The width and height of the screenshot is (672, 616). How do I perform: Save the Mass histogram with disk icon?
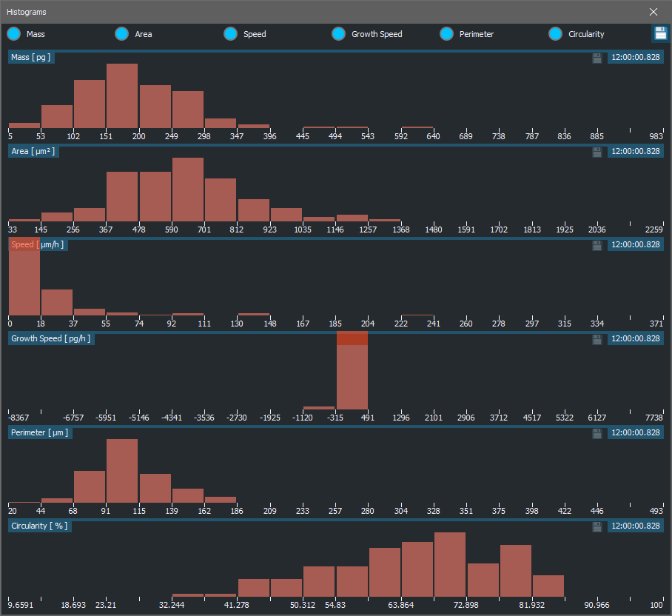pyautogui.click(x=597, y=58)
